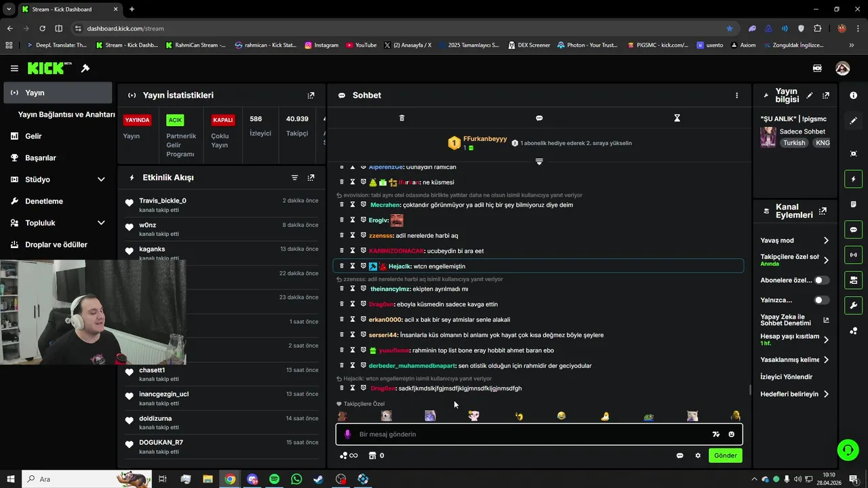The height and width of the screenshot is (488, 868).
Task: Click the purple microphone icon in message box
Action: click(x=347, y=434)
